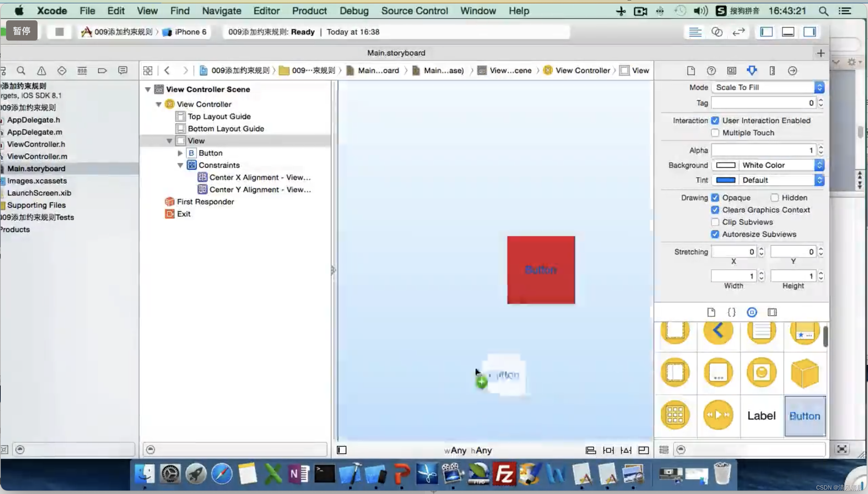Screen dimensions: 868x494
Task: Open the Quick Help inspector
Action: point(711,71)
